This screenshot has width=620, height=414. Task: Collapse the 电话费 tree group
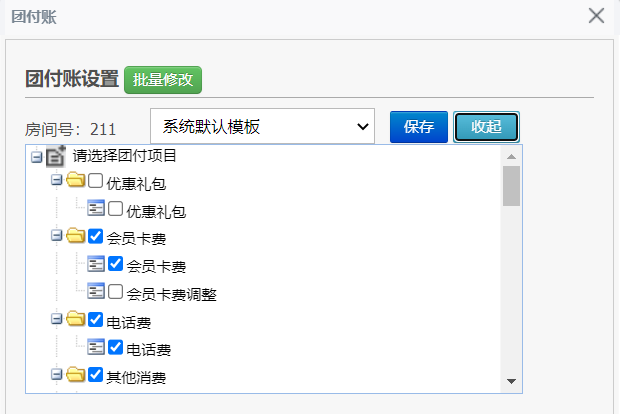tap(57, 319)
